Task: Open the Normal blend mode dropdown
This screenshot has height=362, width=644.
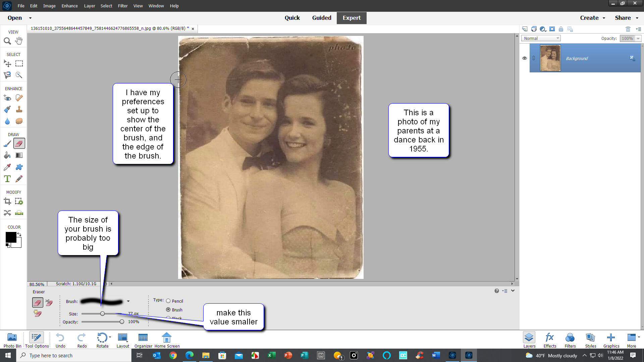Action: (x=541, y=38)
